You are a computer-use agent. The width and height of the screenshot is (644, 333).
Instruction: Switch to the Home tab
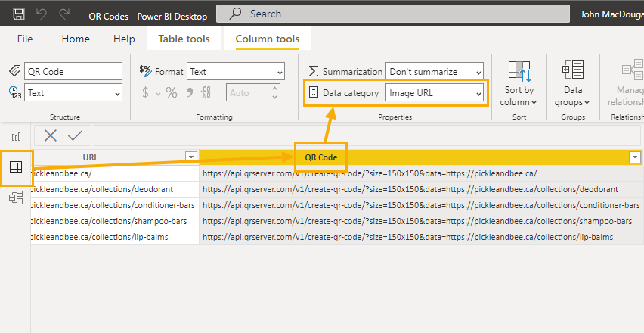[x=76, y=39]
